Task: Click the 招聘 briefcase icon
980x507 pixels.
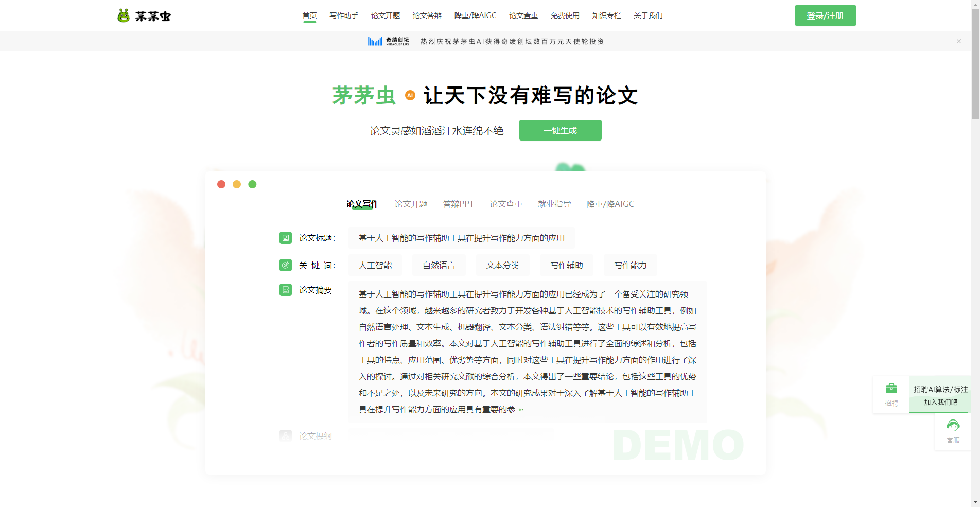Action: 891,388
